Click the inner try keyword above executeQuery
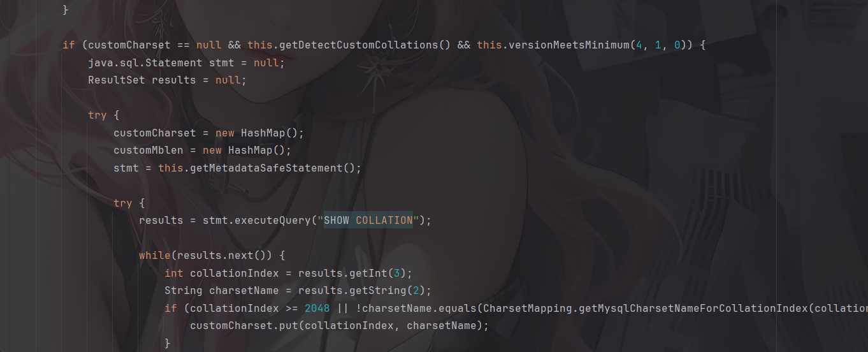Image resolution: width=868 pixels, height=352 pixels. [123, 203]
